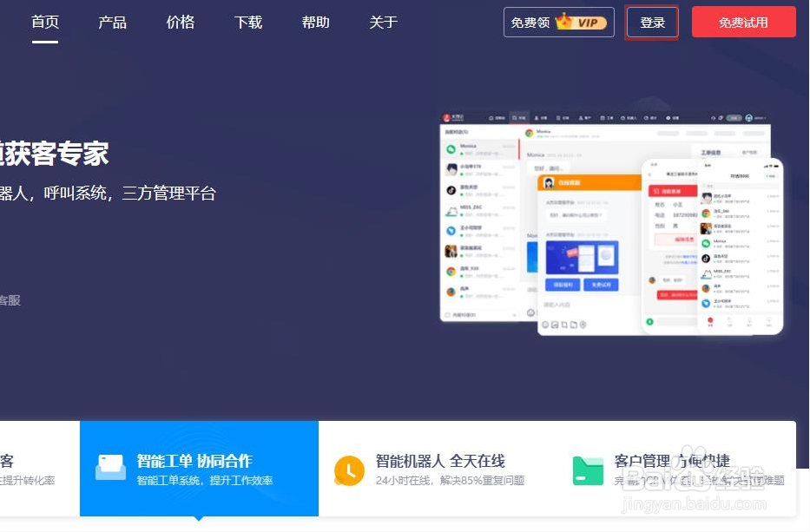Click the 登录 login button
This screenshot has height=532, width=810.
[651, 22]
